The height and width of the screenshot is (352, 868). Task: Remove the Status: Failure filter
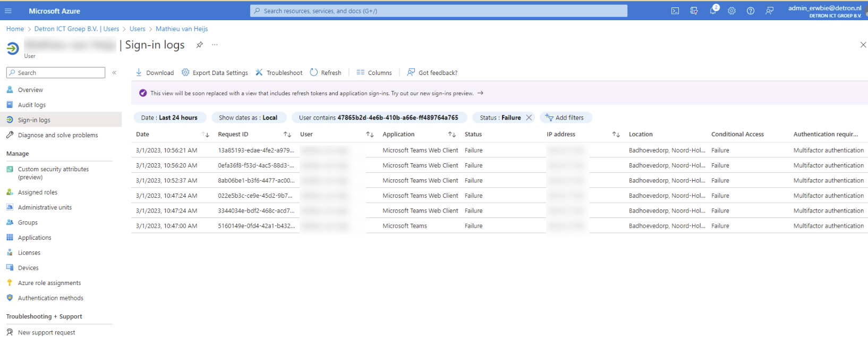tap(529, 118)
